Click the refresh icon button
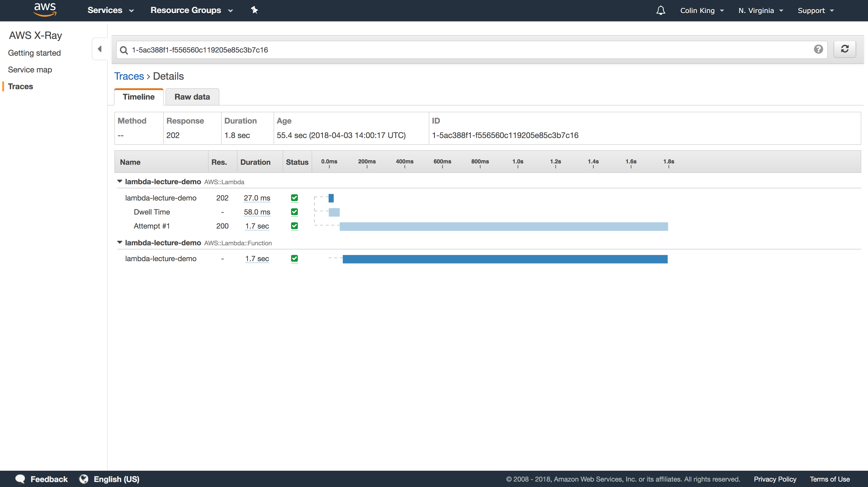 [844, 49]
